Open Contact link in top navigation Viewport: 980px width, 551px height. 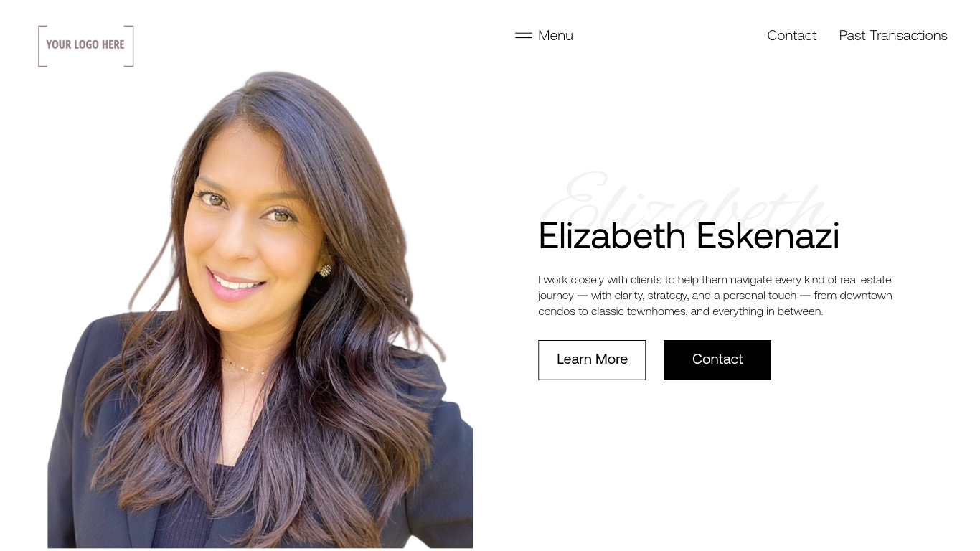pos(791,35)
